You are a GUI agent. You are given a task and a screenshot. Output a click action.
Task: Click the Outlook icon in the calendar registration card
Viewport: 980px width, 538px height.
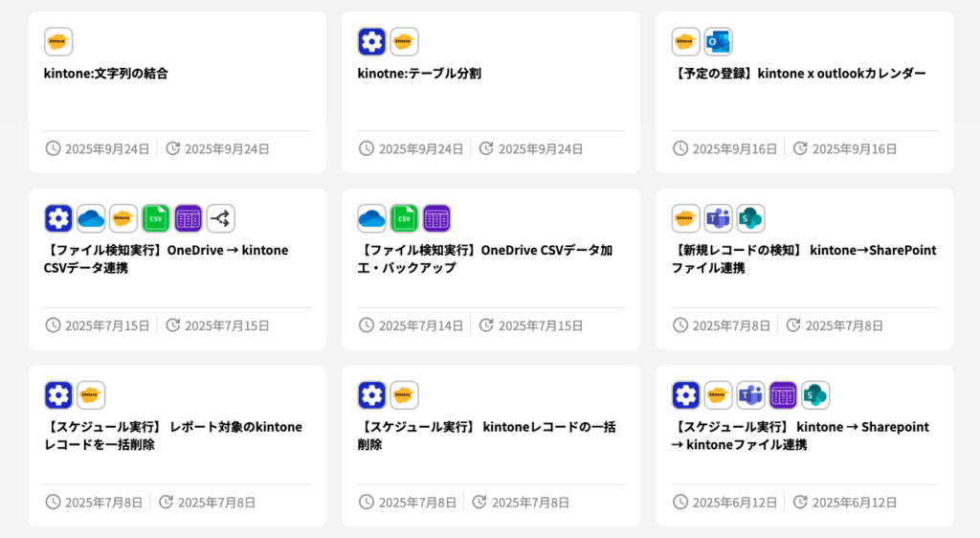point(718,42)
